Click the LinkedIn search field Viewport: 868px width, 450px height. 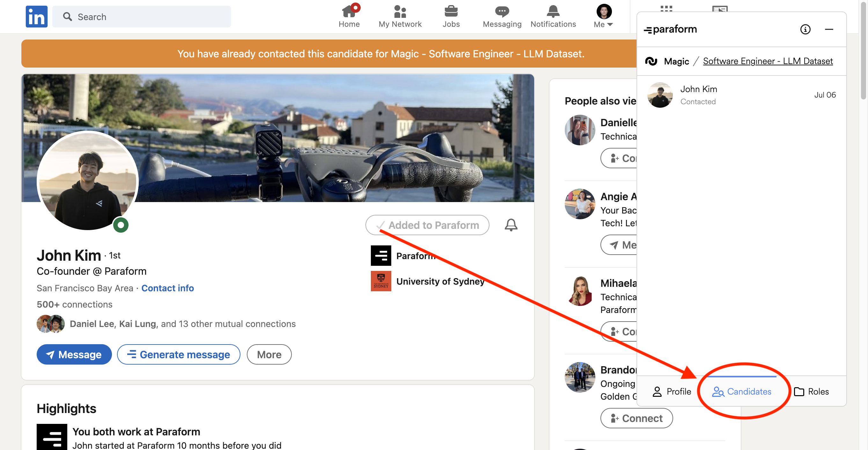[x=142, y=17]
